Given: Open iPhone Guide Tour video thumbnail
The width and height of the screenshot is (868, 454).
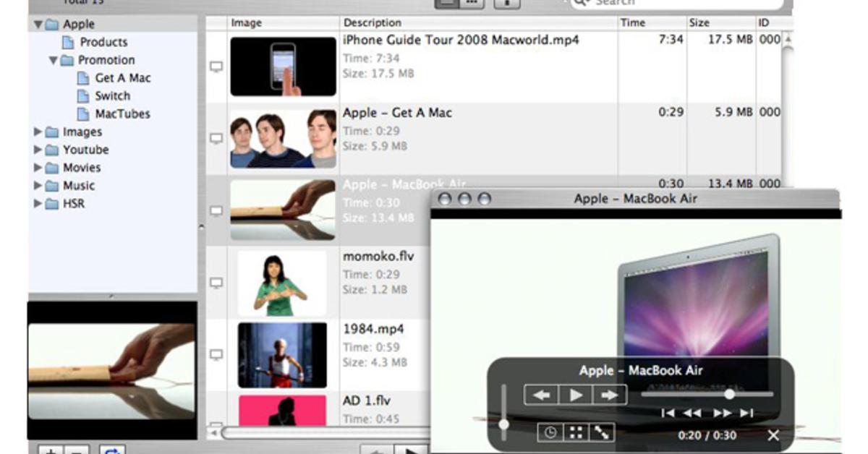Looking at the screenshot, I should (283, 67).
